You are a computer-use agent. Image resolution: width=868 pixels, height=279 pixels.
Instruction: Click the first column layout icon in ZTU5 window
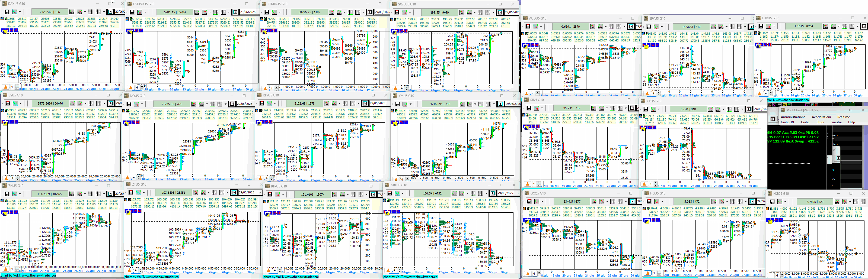click(x=214, y=193)
